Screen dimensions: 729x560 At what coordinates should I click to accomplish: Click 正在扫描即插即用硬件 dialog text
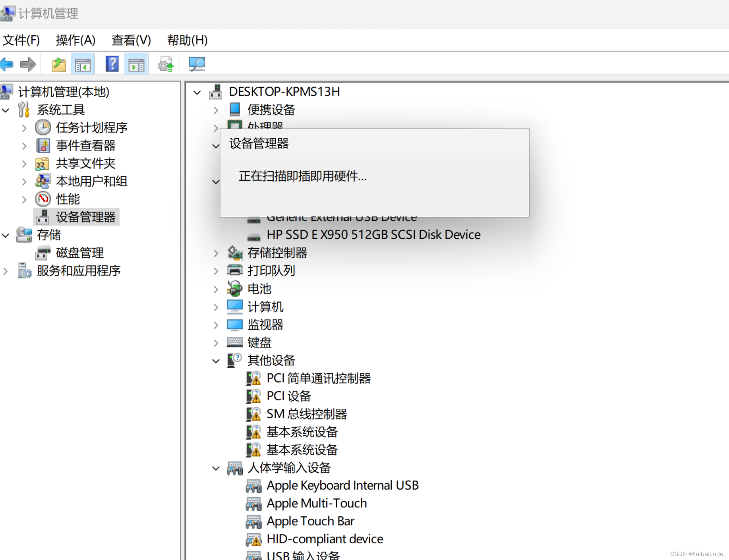click(302, 176)
